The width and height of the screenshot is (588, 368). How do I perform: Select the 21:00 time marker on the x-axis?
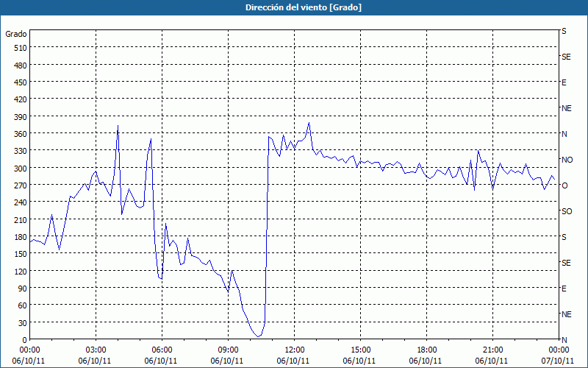[x=492, y=350]
